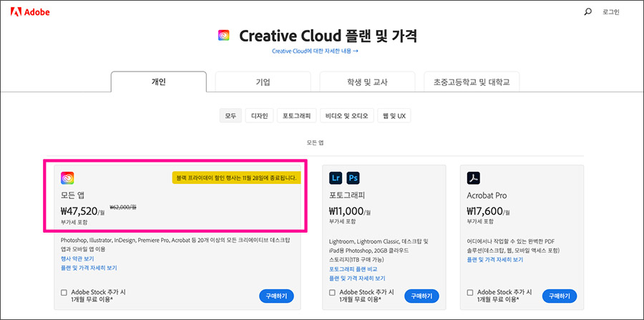Click the Adobe logo in the header
The height and width of the screenshot is (320, 644).
click(30, 12)
